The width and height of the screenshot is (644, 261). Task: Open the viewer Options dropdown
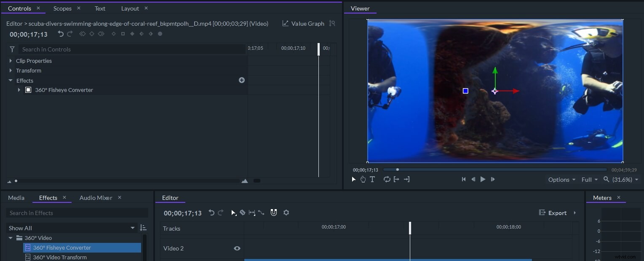[x=561, y=180]
